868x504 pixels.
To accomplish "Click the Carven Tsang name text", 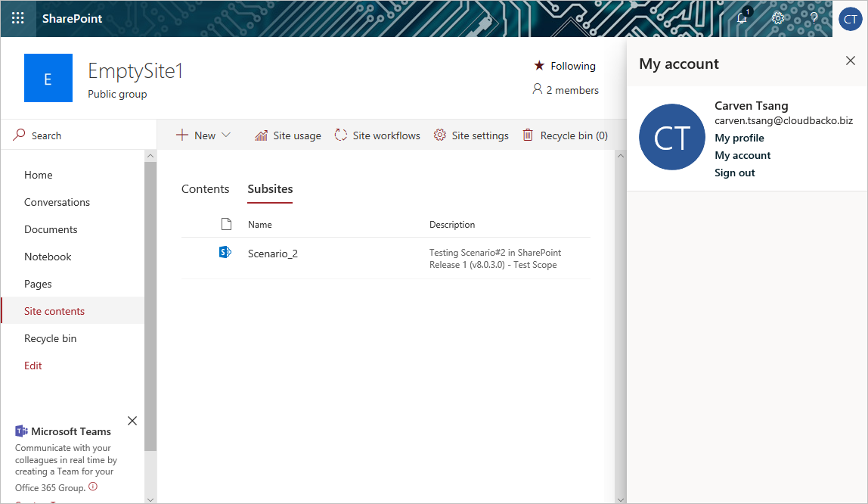I will coord(752,105).
